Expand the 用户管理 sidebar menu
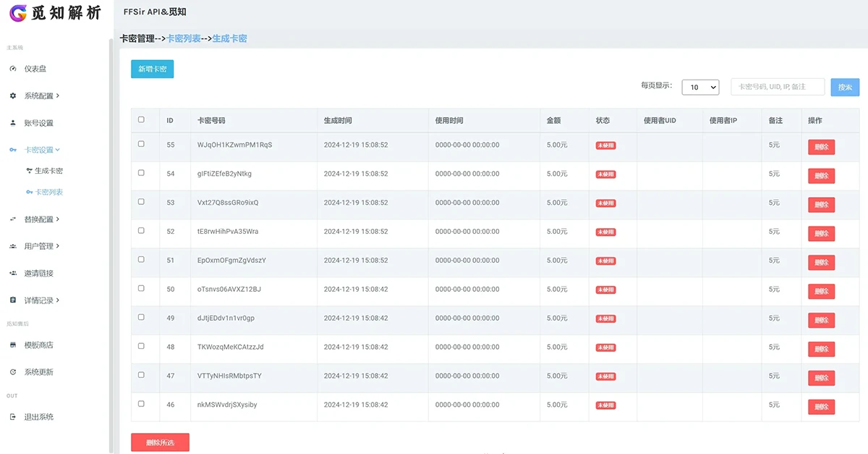Viewport: 868px width, 454px height. [x=41, y=246]
